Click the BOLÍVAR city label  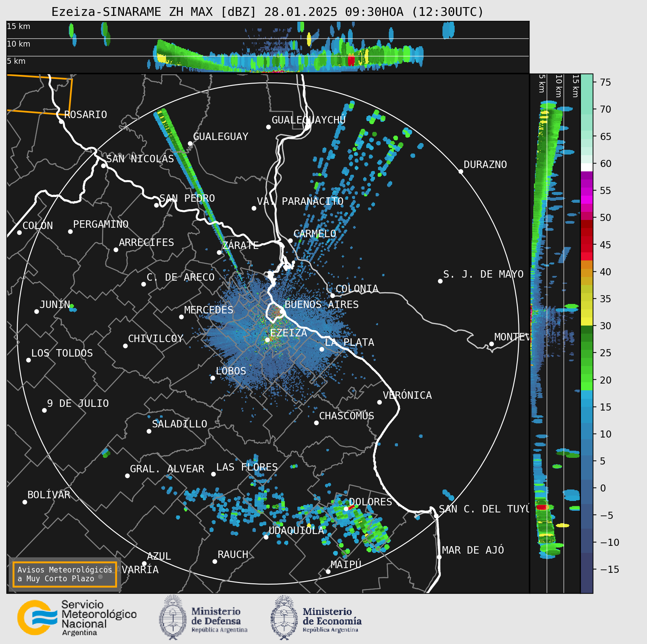click(x=49, y=495)
